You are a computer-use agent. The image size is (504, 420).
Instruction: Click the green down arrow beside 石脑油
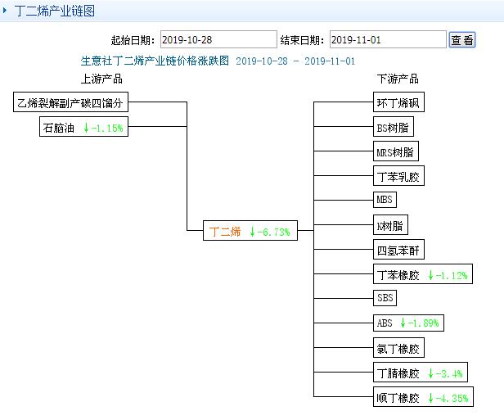[x=86, y=128]
